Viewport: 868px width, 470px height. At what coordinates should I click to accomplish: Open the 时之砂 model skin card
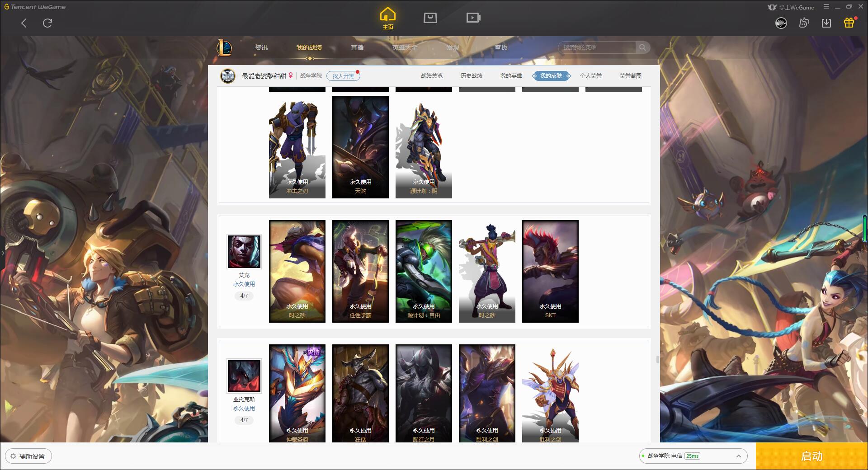(487, 271)
